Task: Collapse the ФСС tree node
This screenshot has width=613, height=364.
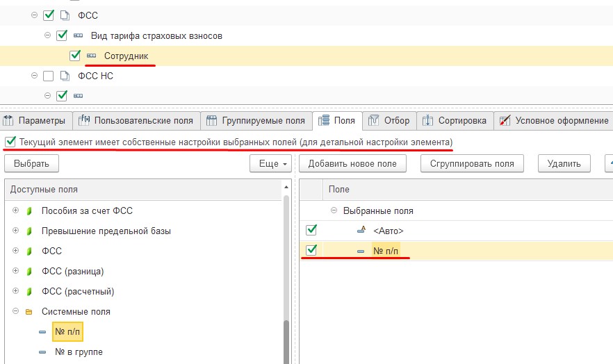Action: [35, 15]
